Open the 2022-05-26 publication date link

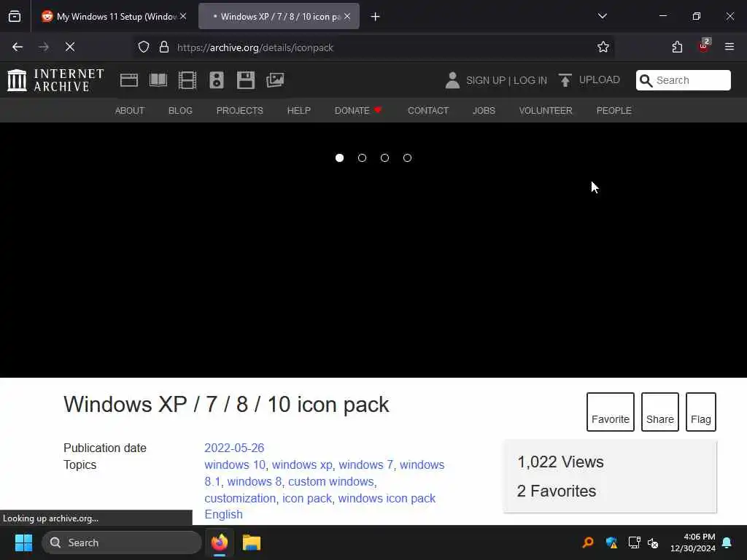click(234, 448)
